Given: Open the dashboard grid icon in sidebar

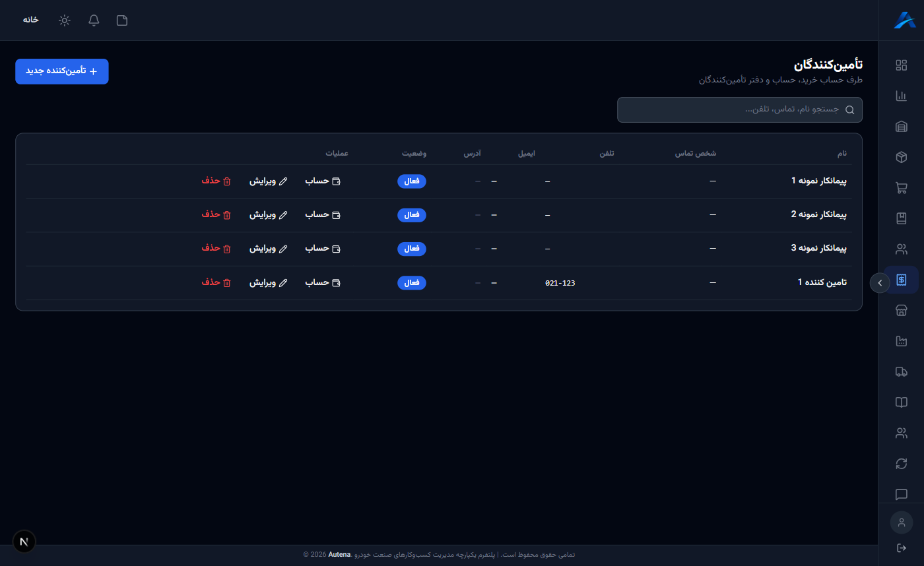Looking at the screenshot, I should coord(901,65).
